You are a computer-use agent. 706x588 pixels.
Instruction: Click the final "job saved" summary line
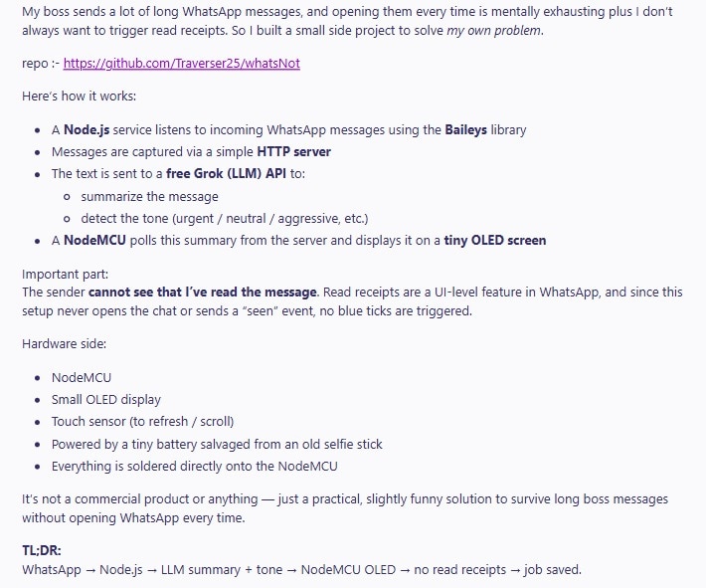coord(301,570)
